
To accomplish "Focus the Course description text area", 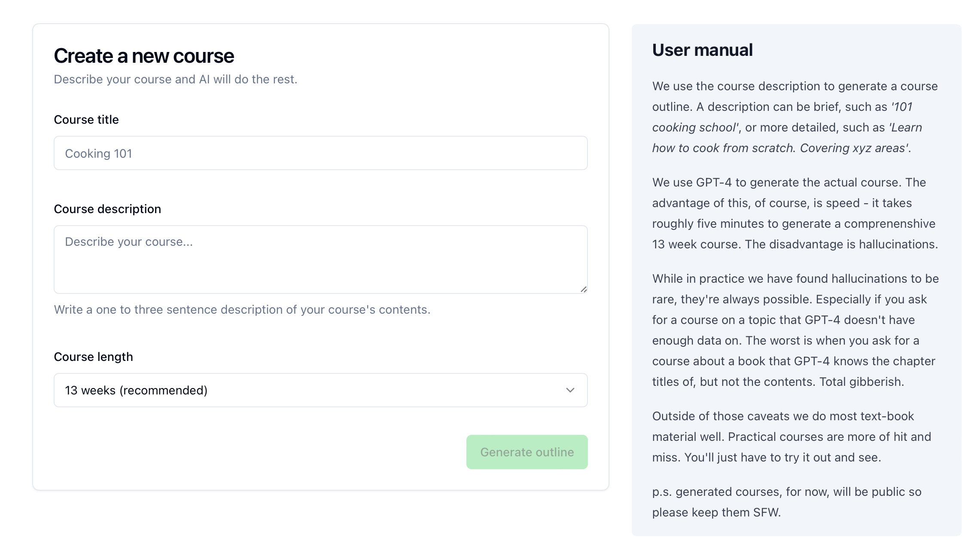I will point(320,260).
